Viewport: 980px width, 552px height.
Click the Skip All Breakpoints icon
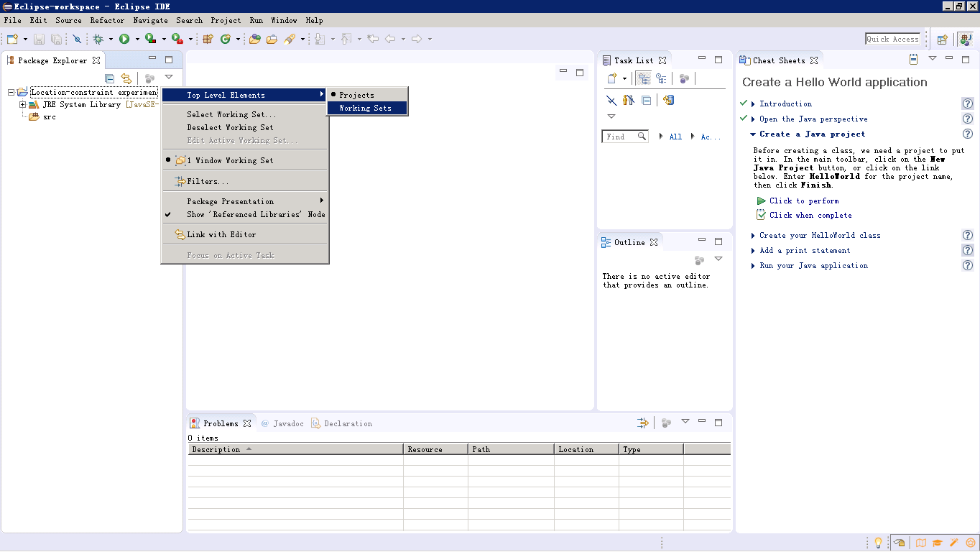77,39
